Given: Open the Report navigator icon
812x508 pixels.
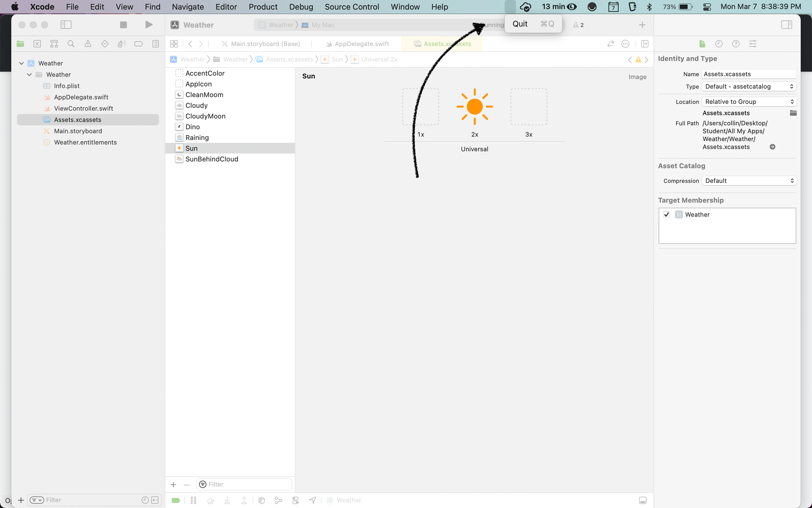Looking at the screenshot, I should (156, 44).
